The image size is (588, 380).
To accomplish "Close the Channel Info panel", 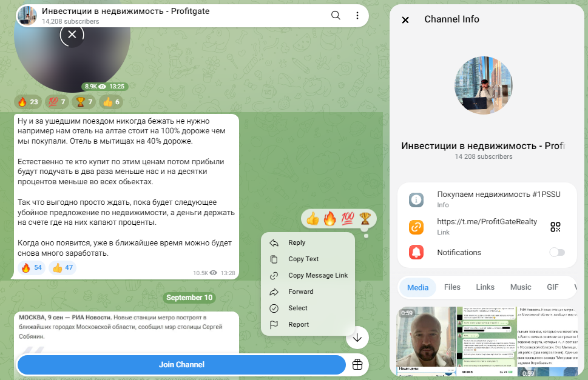I will coord(405,20).
